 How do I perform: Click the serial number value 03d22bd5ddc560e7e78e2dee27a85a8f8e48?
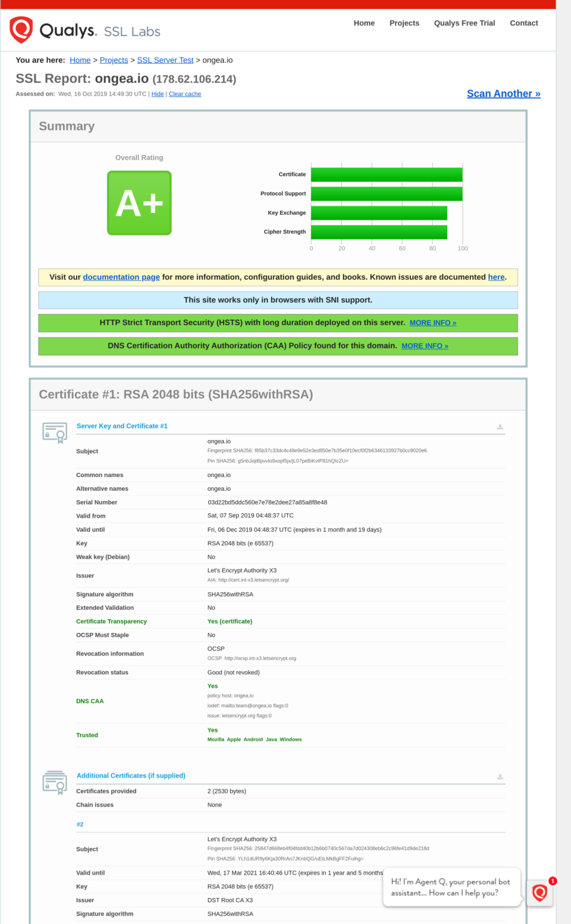tap(267, 502)
